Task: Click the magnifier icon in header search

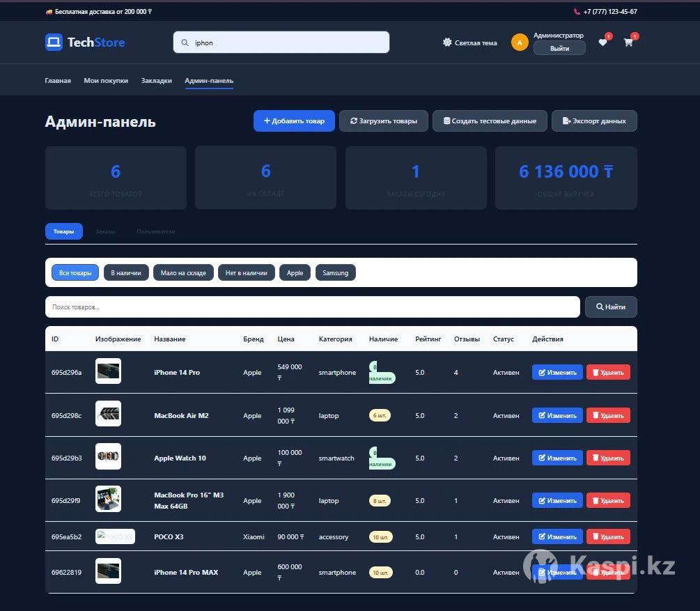Action: pos(185,42)
